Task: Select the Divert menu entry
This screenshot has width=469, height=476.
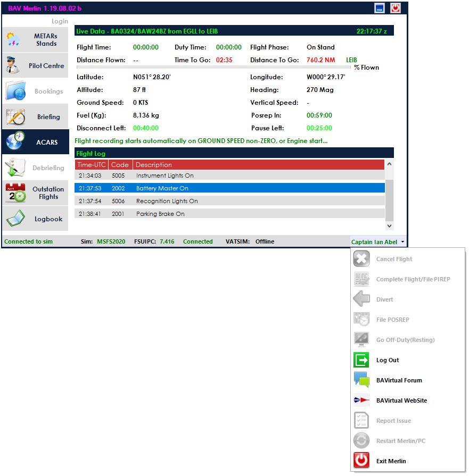Action: click(408, 299)
